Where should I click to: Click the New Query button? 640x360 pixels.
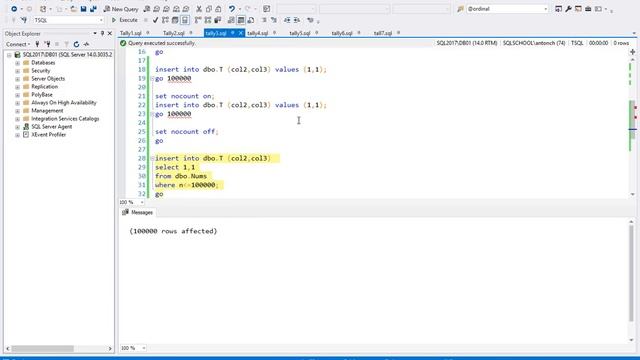click(121, 9)
